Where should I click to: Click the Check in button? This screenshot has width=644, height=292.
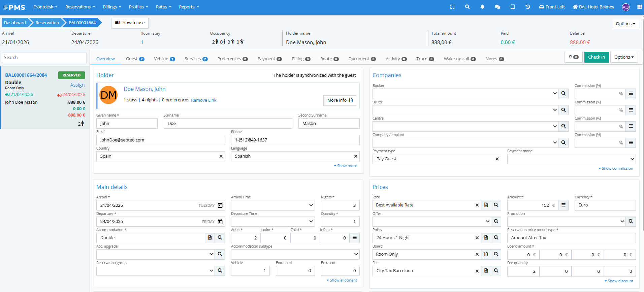click(597, 57)
